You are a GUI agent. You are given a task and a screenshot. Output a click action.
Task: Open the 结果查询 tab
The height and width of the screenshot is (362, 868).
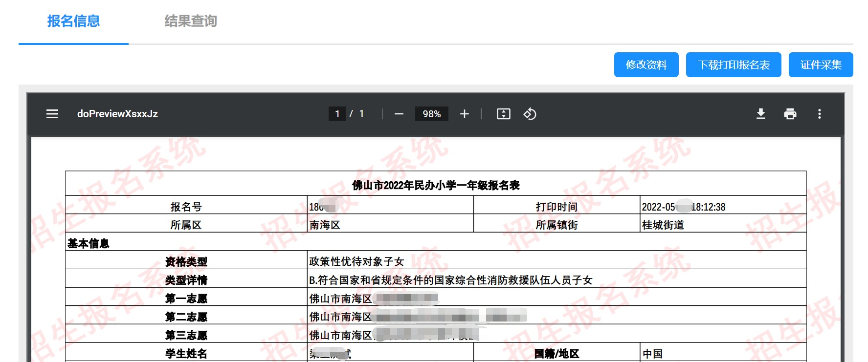(191, 21)
